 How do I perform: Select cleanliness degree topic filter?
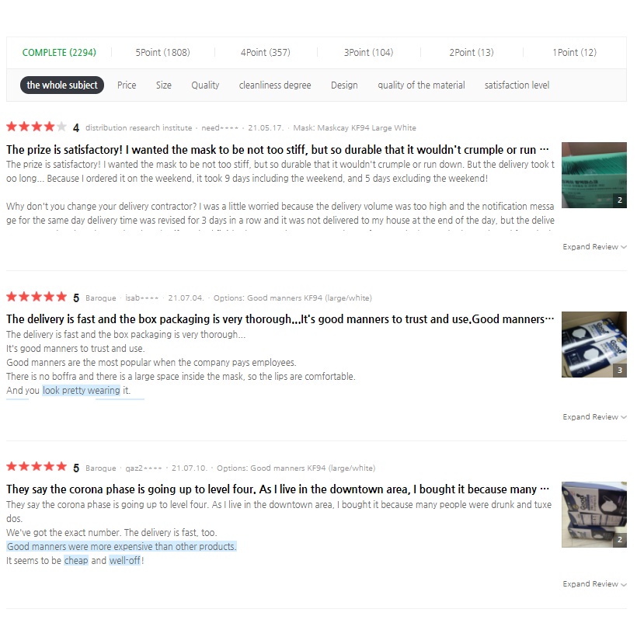(275, 85)
